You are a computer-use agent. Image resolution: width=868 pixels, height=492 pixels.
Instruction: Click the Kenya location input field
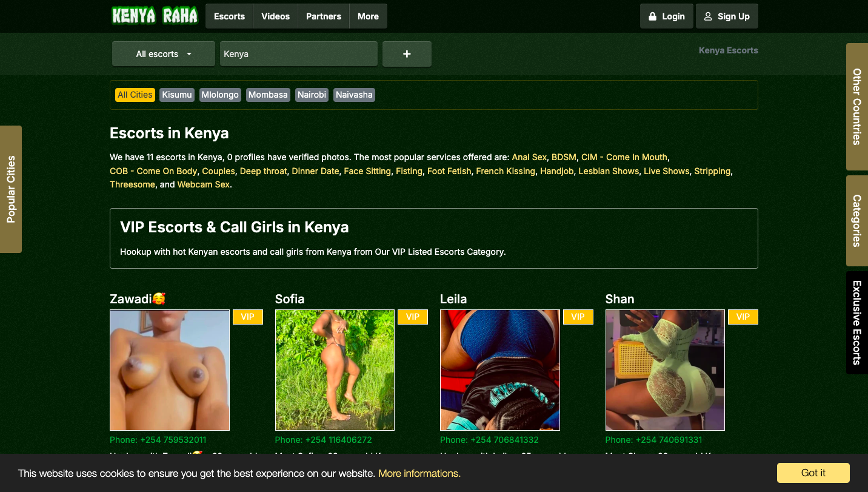(298, 54)
